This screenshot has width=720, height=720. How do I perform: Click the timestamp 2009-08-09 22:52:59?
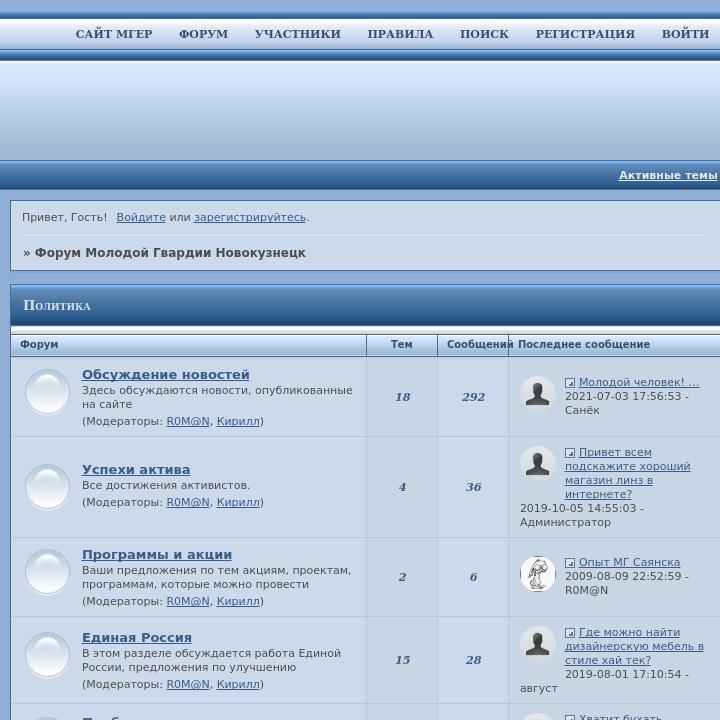point(623,576)
